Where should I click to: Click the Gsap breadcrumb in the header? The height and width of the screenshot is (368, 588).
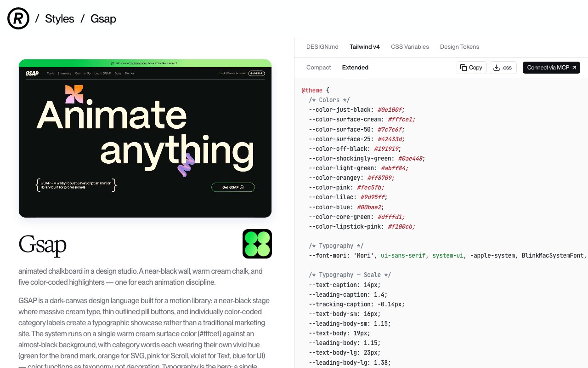[x=103, y=19]
